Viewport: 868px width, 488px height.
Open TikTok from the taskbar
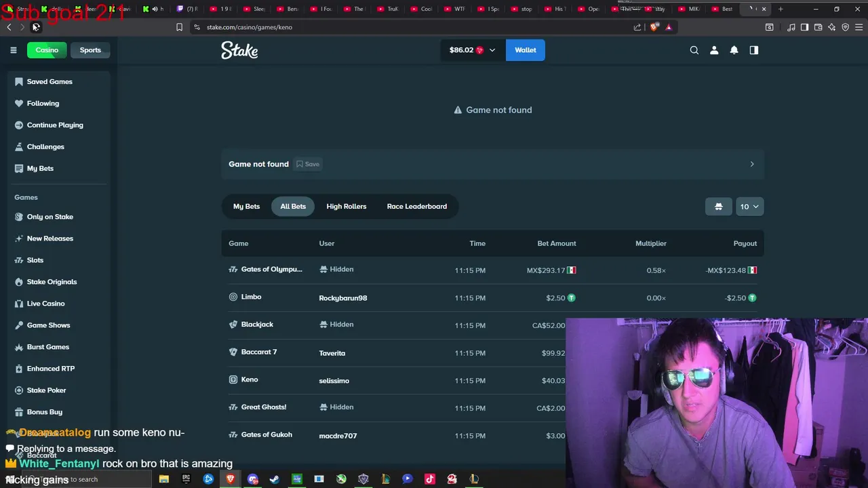[430, 479]
